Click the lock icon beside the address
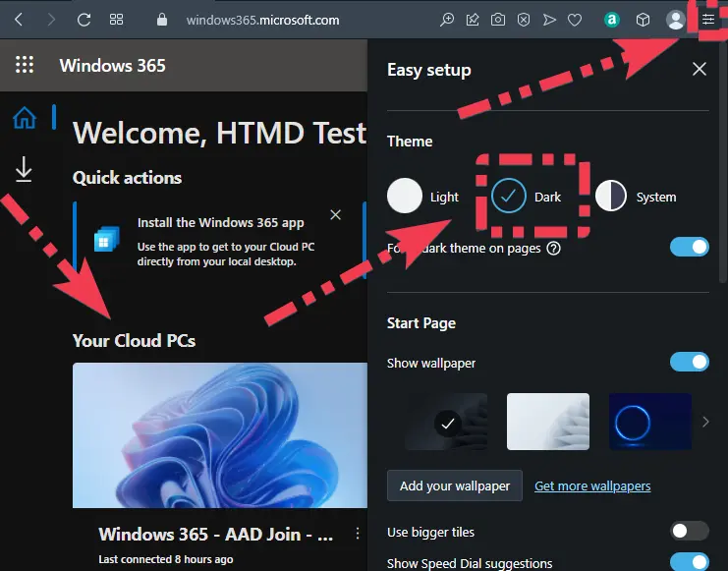 162,20
